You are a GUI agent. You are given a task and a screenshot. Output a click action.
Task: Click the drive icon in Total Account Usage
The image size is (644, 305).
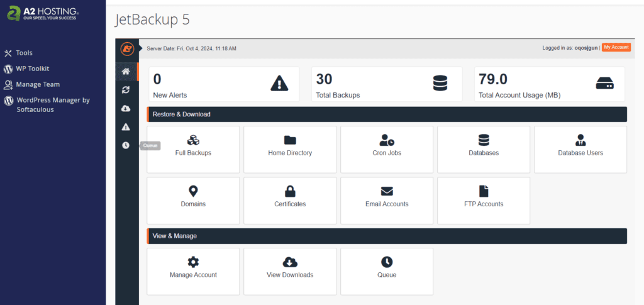pos(604,84)
